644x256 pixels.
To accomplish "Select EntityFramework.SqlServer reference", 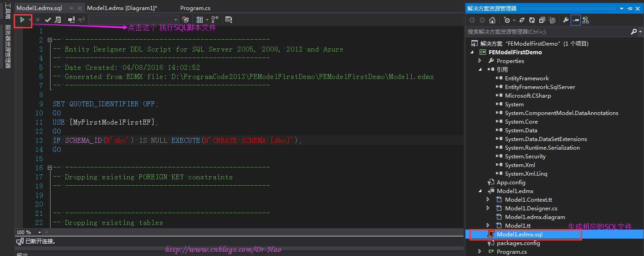I will [540, 87].
